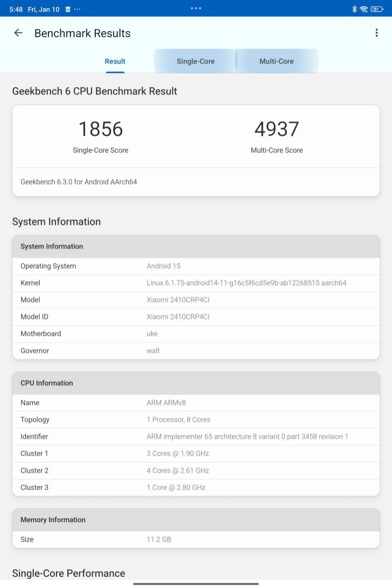Select the Result tab
392x588 pixels.
(x=115, y=61)
